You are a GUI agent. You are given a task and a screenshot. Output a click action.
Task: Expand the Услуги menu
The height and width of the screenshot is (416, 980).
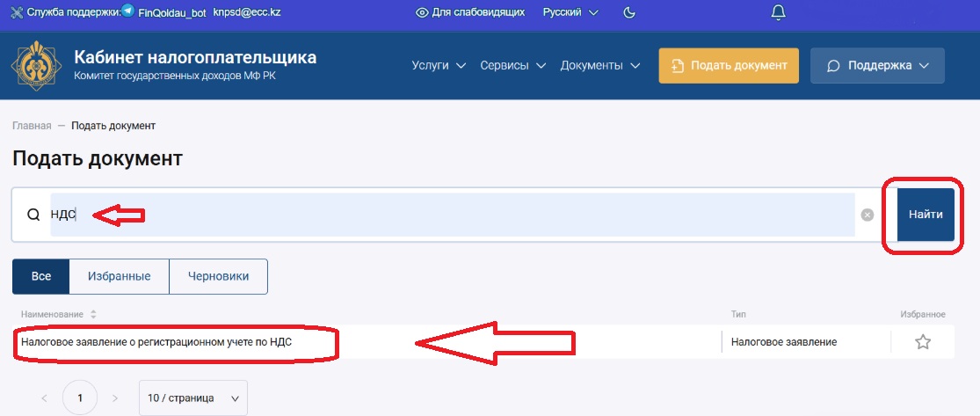(438, 66)
